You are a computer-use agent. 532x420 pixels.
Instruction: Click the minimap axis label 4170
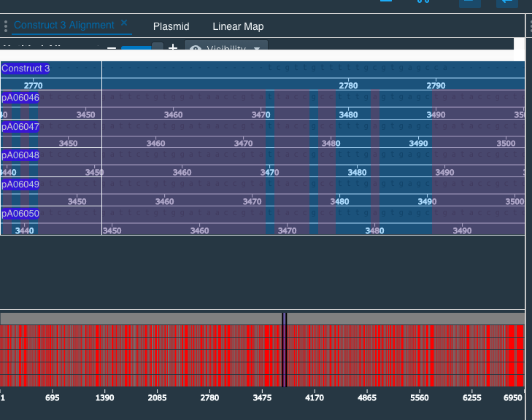tap(315, 397)
